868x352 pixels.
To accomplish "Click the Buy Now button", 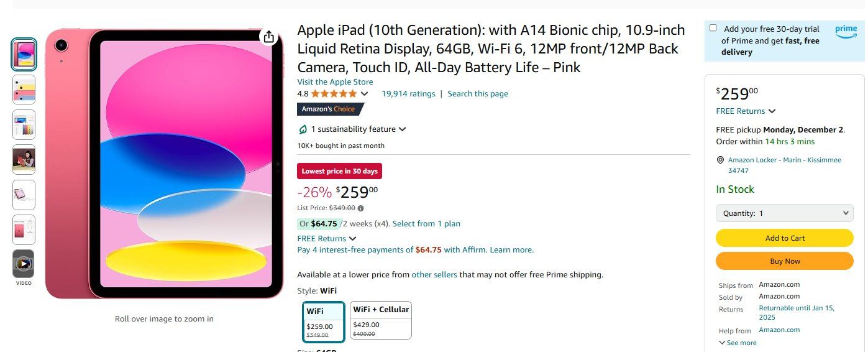I will coord(785,261).
